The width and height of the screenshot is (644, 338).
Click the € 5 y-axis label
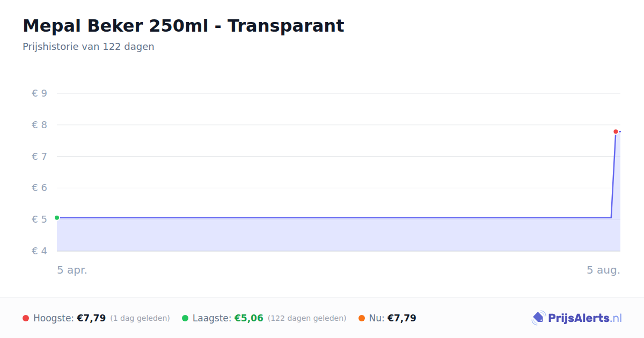[39, 219]
